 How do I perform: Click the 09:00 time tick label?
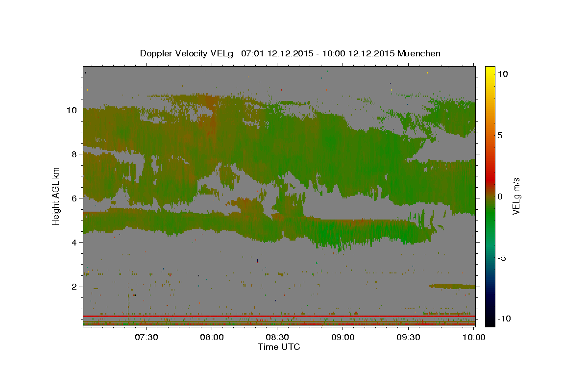point(343,337)
